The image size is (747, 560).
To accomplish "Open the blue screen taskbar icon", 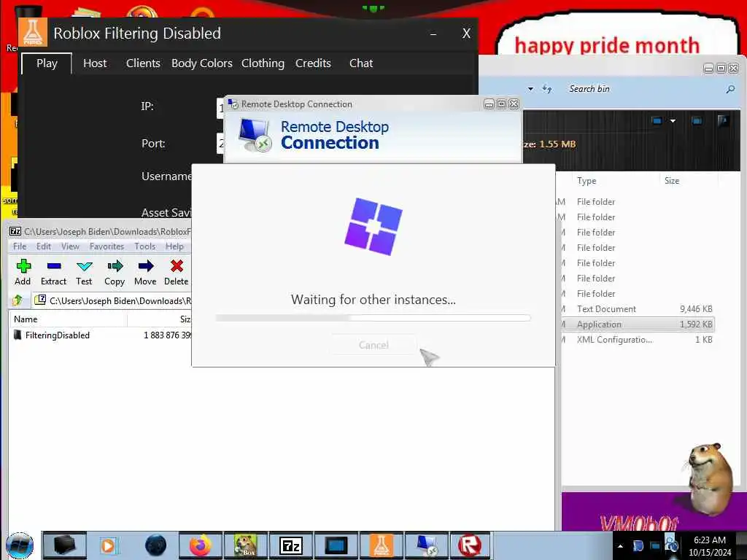I will (336, 545).
